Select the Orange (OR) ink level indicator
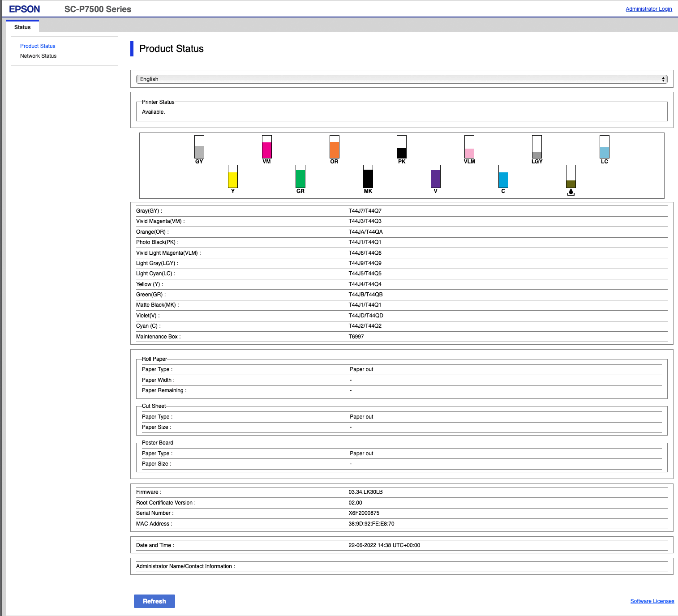The width and height of the screenshot is (678, 616). click(x=335, y=147)
